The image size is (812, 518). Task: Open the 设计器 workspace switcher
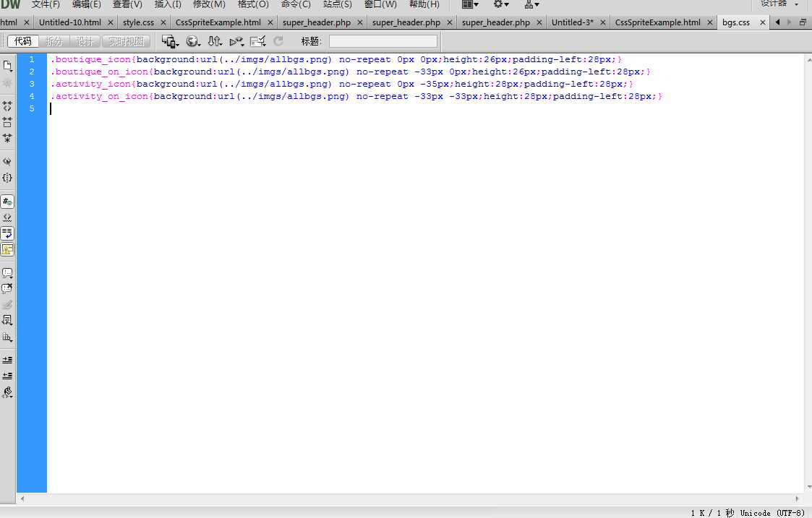click(x=779, y=4)
